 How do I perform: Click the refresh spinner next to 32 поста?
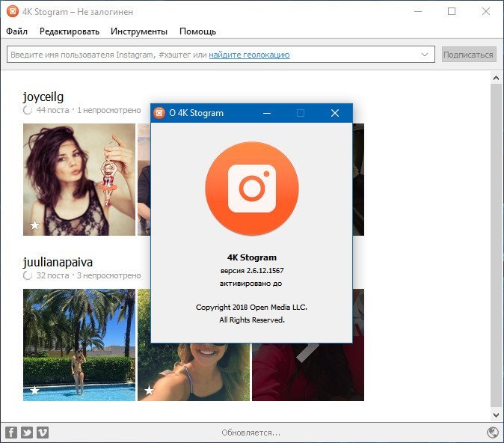coord(28,275)
